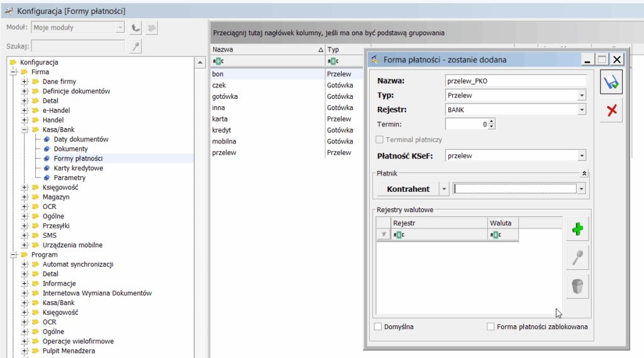Click the Nazwa field containing przelew_PKO
Viewport: 644px width, 358px height.
514,81
